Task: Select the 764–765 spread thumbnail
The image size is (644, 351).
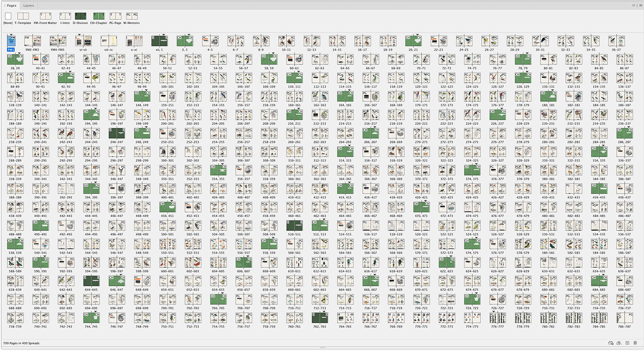Action: (x=345, y=318)
